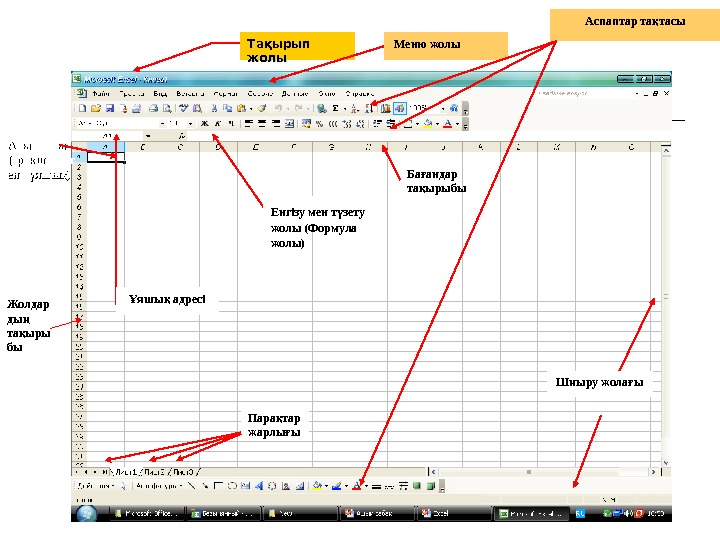Paste clipboard contents with Paste icon
Image resolution: width=720 pixels, height=540 pixels.
click(x=241, y=108)
